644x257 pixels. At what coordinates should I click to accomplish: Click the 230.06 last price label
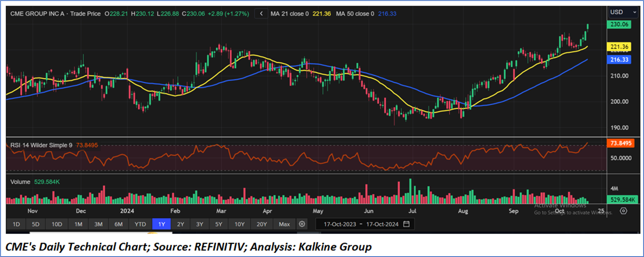619,24
